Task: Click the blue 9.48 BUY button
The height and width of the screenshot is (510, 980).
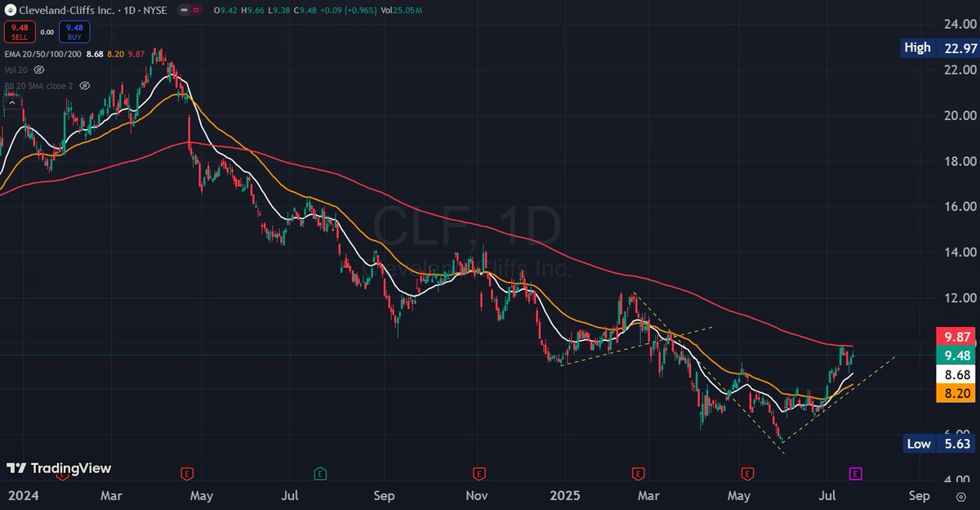Action: pos(74,33)
